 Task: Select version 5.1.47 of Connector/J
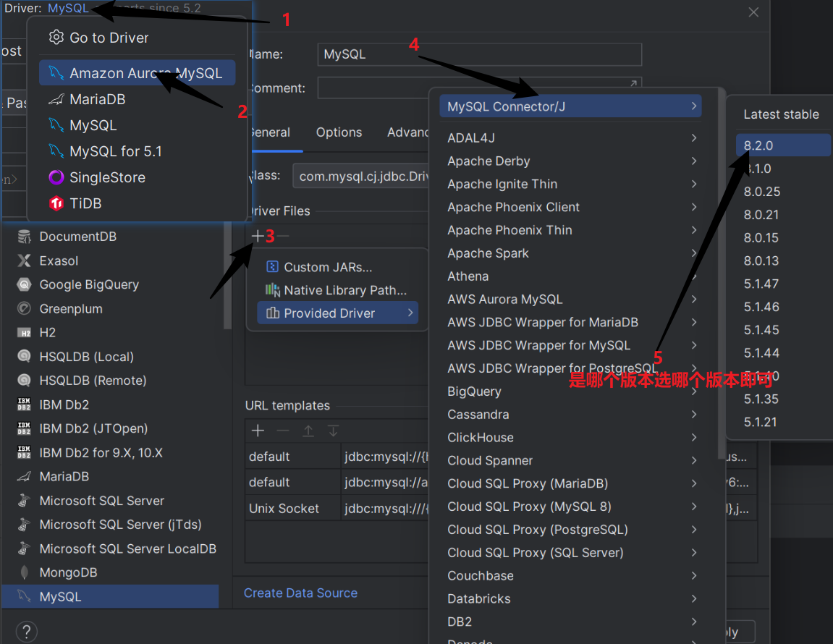click(x=782, y=284)
